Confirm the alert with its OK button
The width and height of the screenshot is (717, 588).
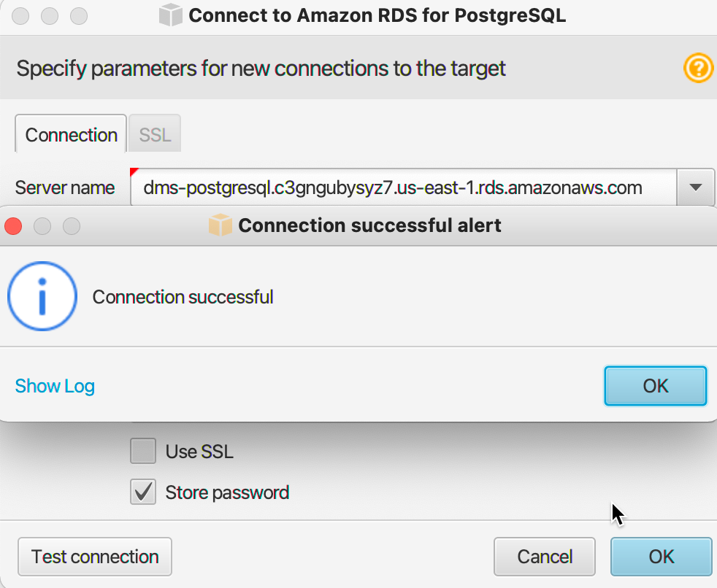(x=655, y=386)
